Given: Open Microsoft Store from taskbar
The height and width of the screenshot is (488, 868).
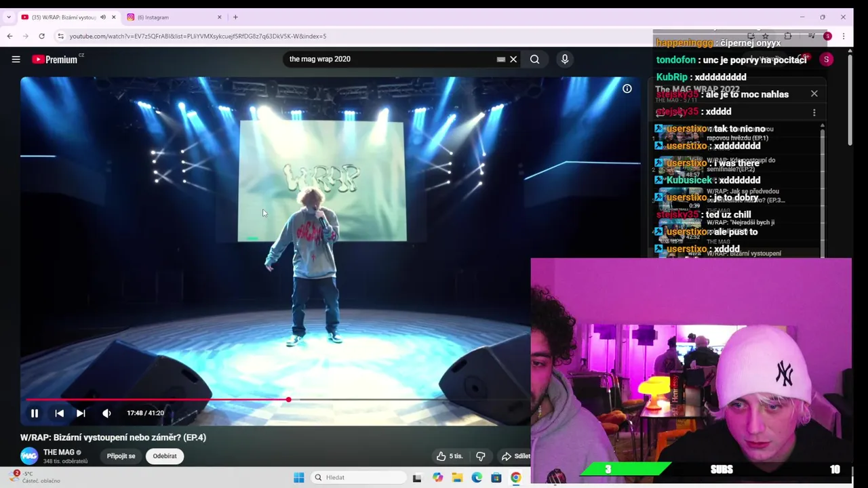Looking at the screenshot, I should (x=496, y=477).
